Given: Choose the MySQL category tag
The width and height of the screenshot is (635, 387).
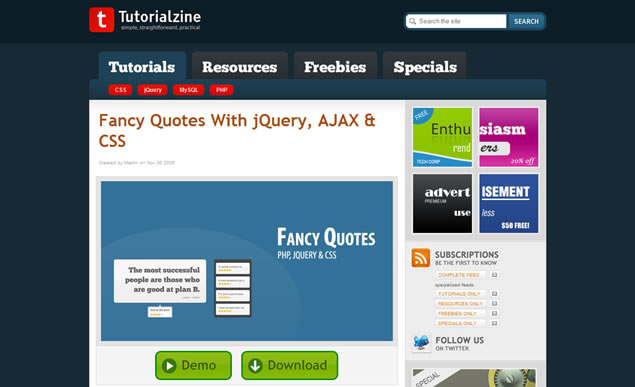Looking at the screenshot, I should tap(188, 90).
